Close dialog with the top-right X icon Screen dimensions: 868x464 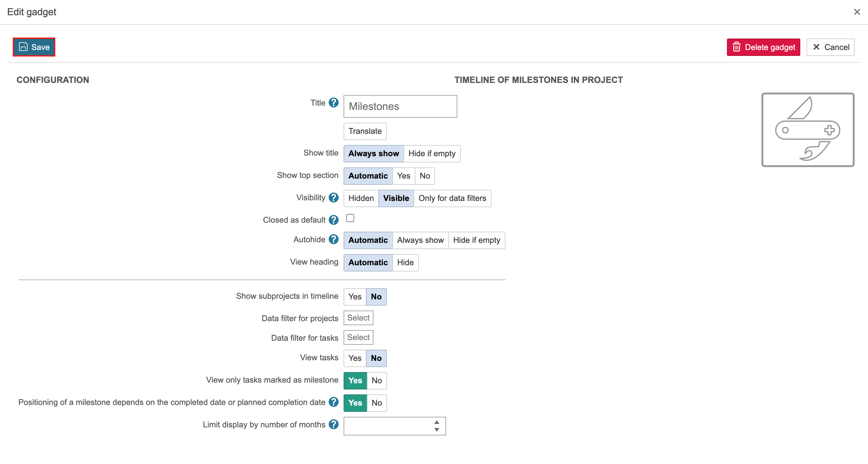(857, 12)
